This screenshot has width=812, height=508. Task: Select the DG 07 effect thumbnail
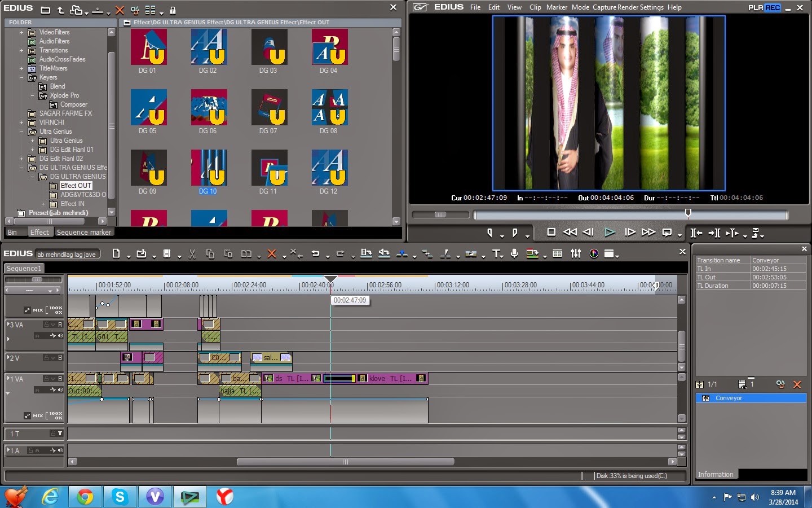coord(269,107)
